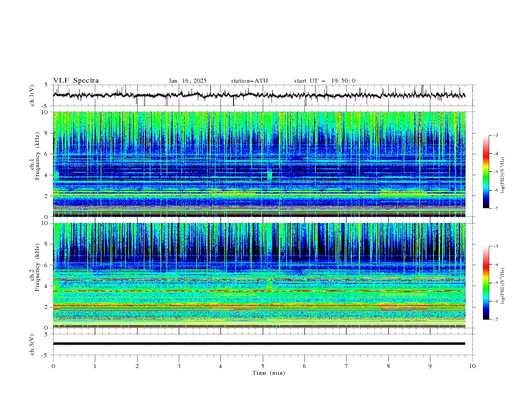Image resolution: width=532 pixels, height=411 pixels.
Task: Click the ch.2 colorbar "log(PSD)(V²/Hz)" label
Action: (x=503, y=286)
